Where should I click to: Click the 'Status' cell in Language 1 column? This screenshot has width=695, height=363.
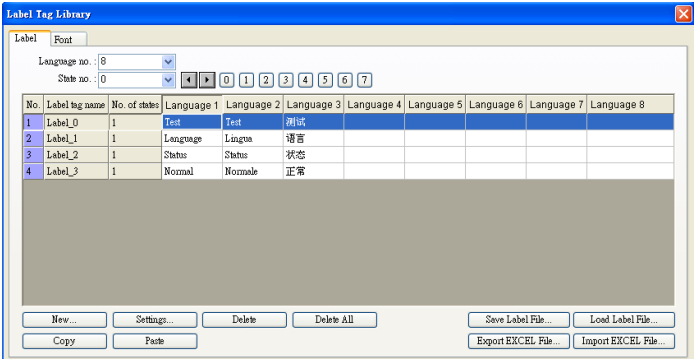(x=192, y=155)
